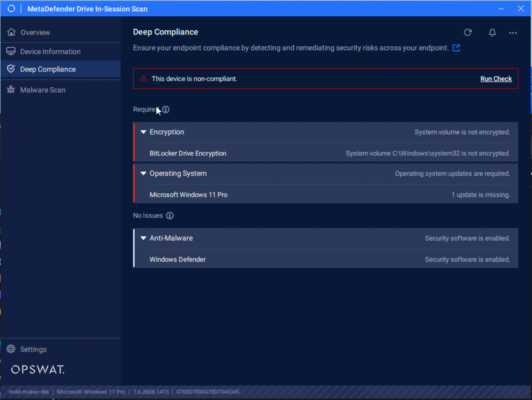
Task: Collapse the Encryption section
Action: 143,132
